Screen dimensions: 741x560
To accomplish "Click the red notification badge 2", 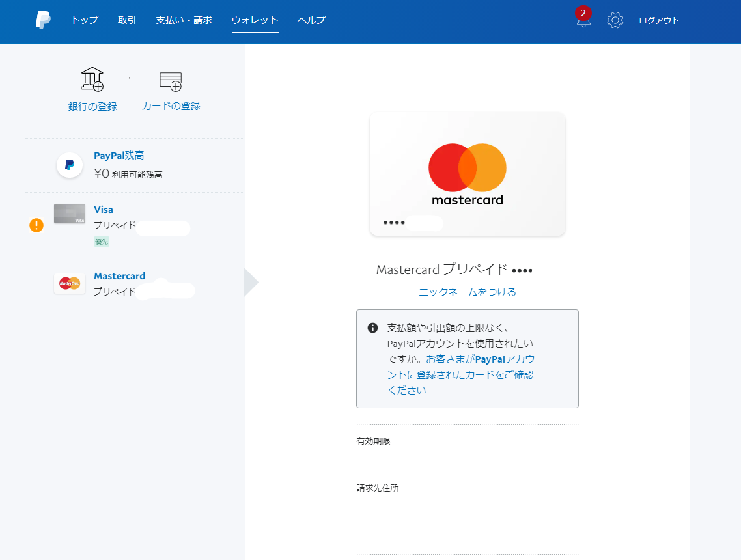I will click(583, 13).
